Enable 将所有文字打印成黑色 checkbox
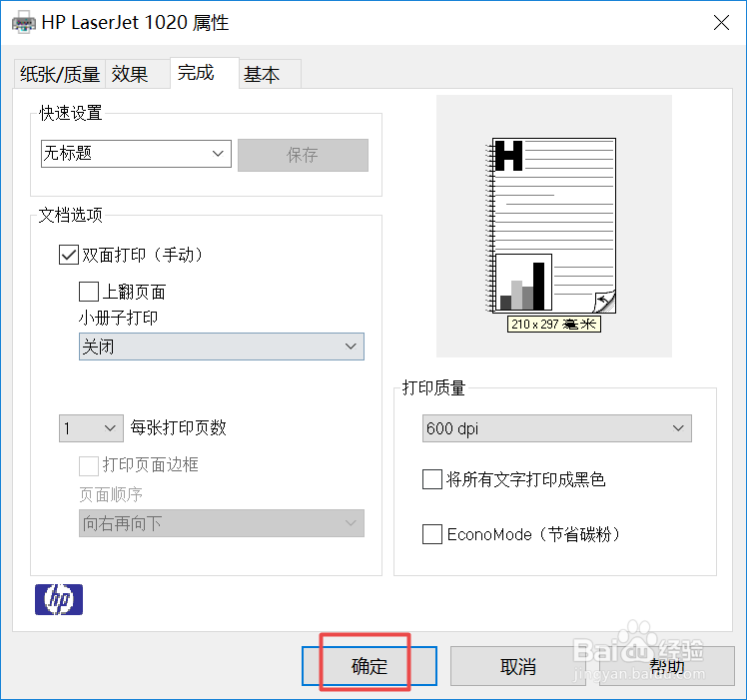The height and width of the screenshot is (700, 747). [x=432, y=479]
